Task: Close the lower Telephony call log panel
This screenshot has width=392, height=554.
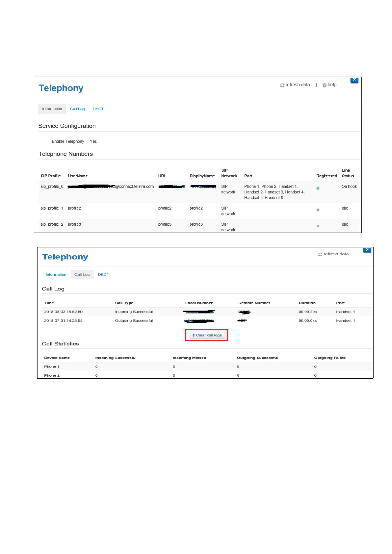Action: pyautogui.click(x=367, y=250)
